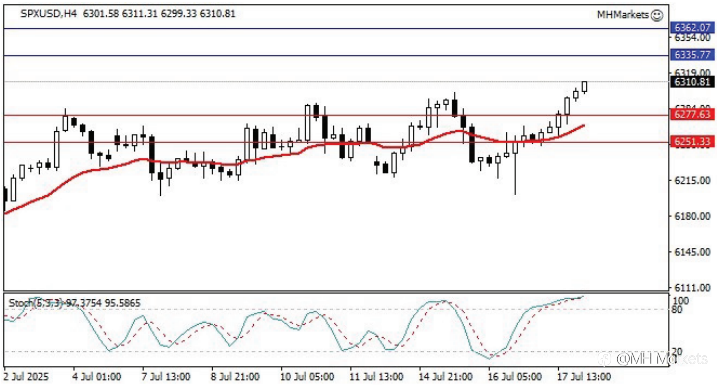Image resolution: width=717 pixels, height=387 pixels.
Task: Click the 17 Jul 13:00 time label
Action: (x=583, y=377)
